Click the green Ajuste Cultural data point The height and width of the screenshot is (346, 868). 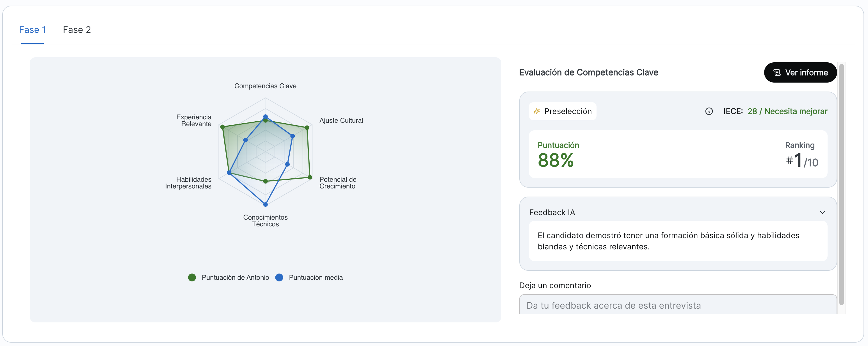[x=307, y=128]
